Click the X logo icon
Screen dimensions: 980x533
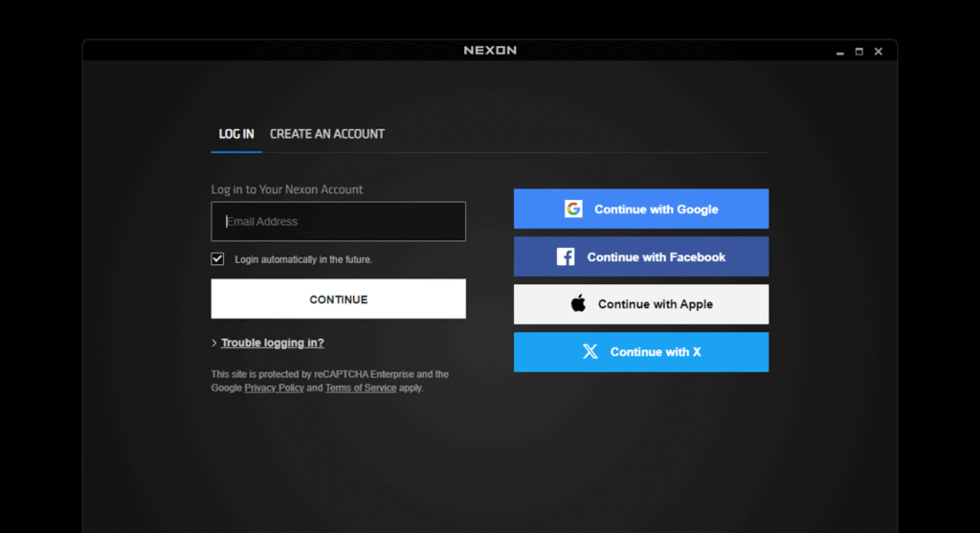[590, 352]
